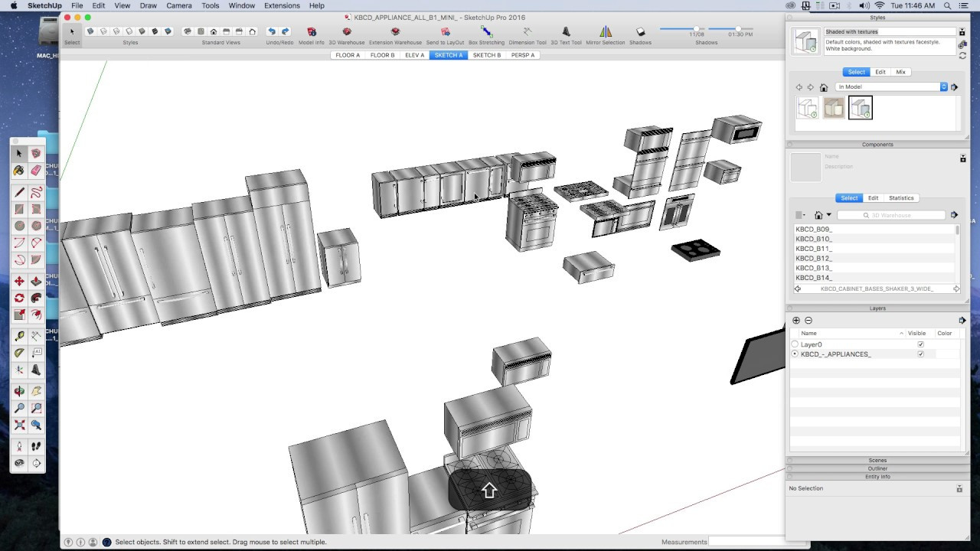Adjust the shadow date slider

696,29
